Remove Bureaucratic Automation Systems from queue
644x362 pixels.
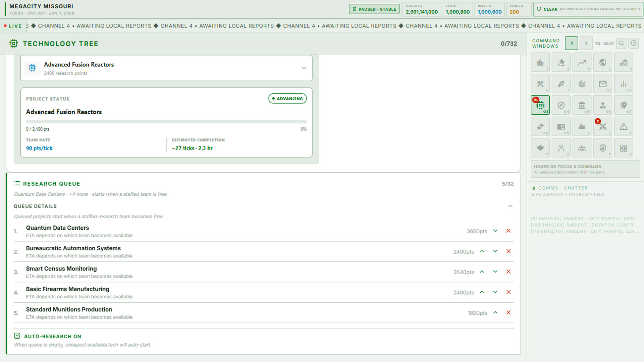pyautogui.click(x=508, y=251)
